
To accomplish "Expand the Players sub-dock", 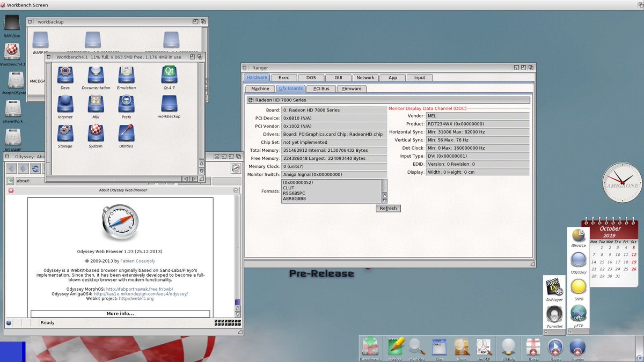I will tap(555, 349).
